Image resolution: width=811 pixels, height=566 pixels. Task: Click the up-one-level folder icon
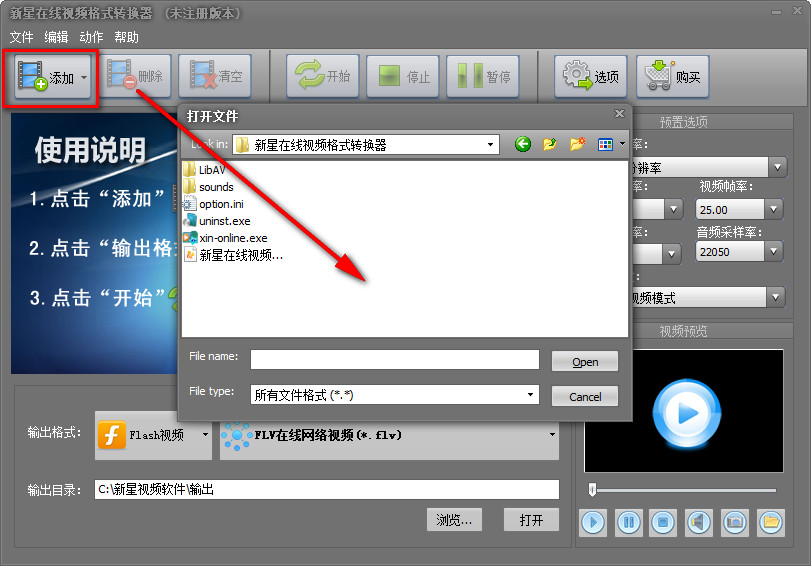(550, 145)
